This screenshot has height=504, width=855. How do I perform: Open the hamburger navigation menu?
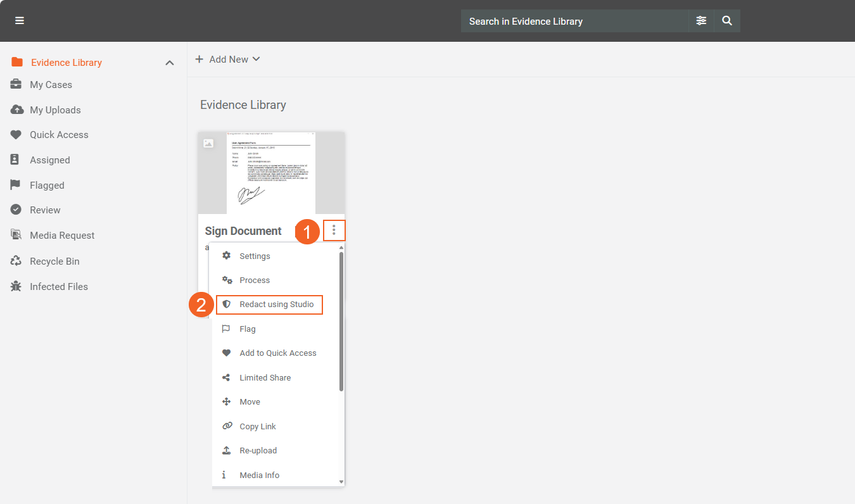click(20, 21)
